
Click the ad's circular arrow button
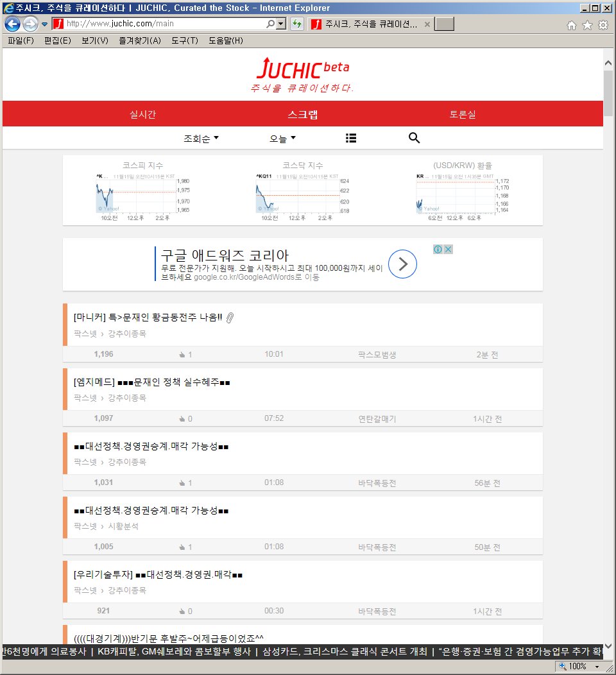click(402, 264)
